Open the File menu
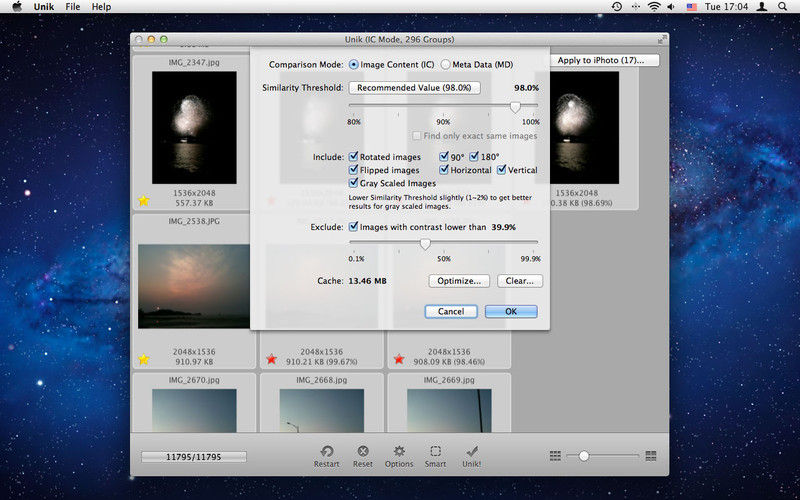 tap(72, 7)
